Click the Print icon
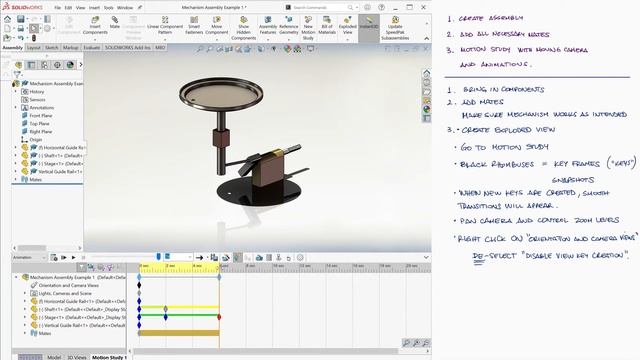640x360 pixels. tap(20, 28)
